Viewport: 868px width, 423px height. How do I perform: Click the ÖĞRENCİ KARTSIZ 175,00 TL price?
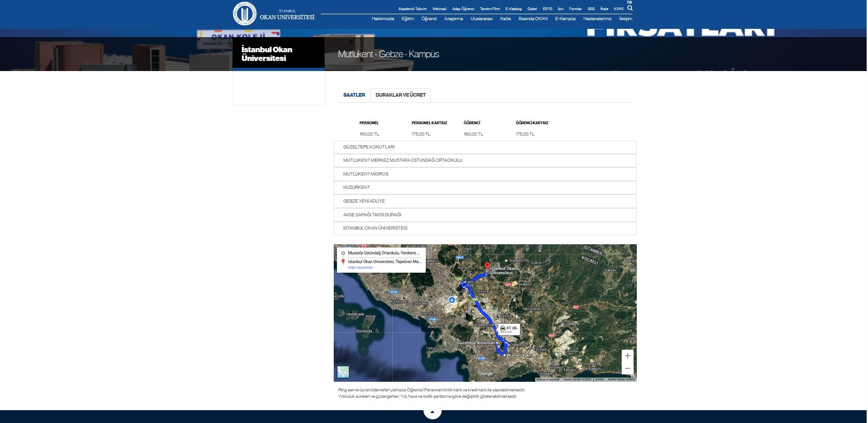coord(525,134)
